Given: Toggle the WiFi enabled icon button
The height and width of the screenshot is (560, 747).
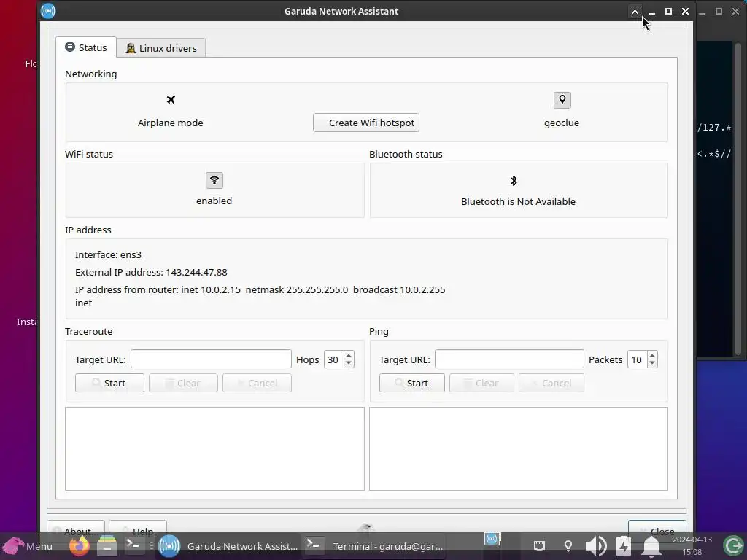Looking at the screenshot, I should [214, 181].
